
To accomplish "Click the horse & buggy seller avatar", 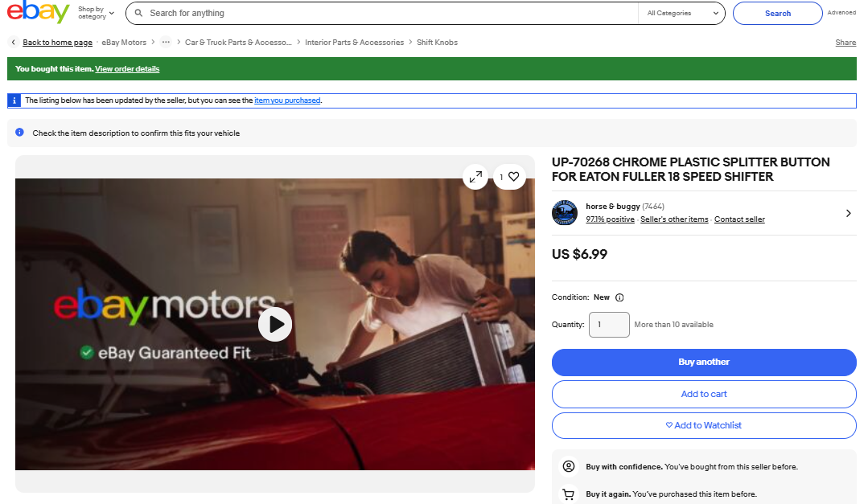I will pyautogui.click(x=565, y=213).
